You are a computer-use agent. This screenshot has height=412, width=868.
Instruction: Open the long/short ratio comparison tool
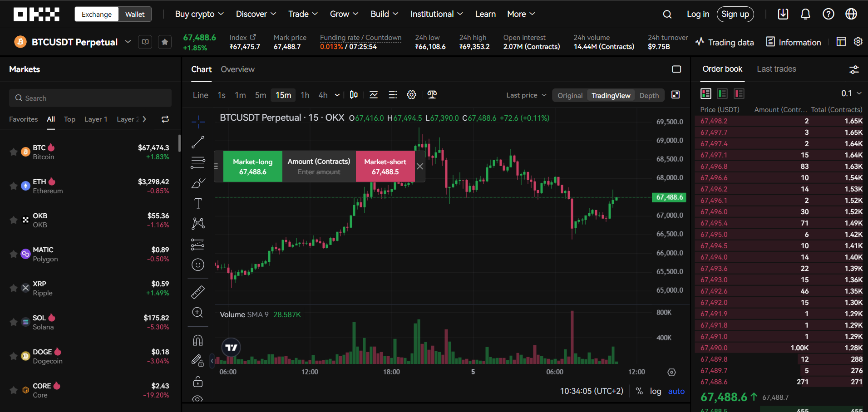432,95
